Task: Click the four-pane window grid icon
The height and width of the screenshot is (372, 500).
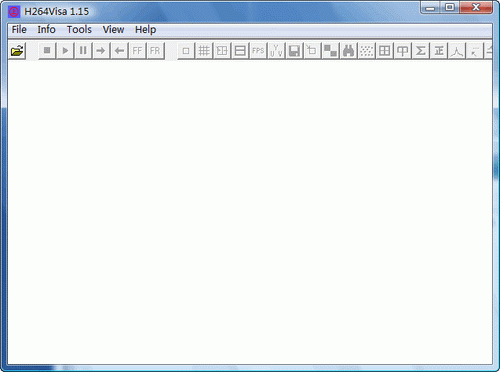Action: tap(384, 51)
